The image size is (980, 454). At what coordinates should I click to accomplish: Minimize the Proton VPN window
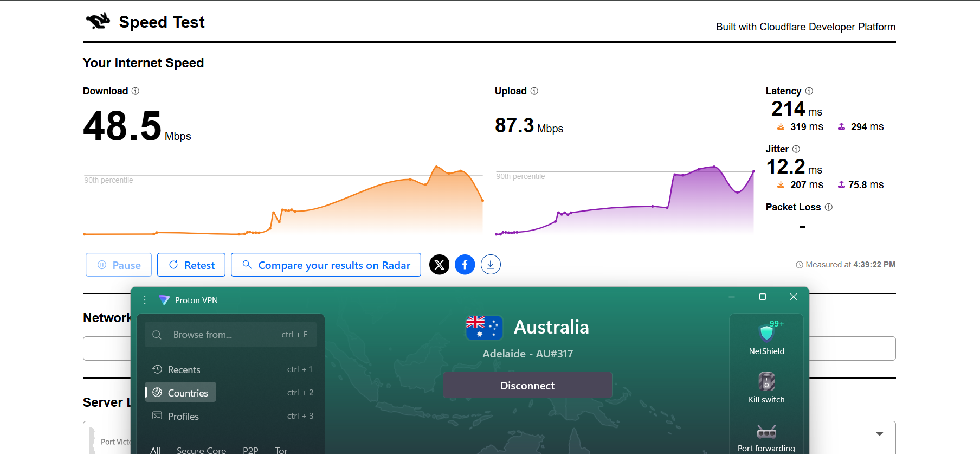coord(732,297)
